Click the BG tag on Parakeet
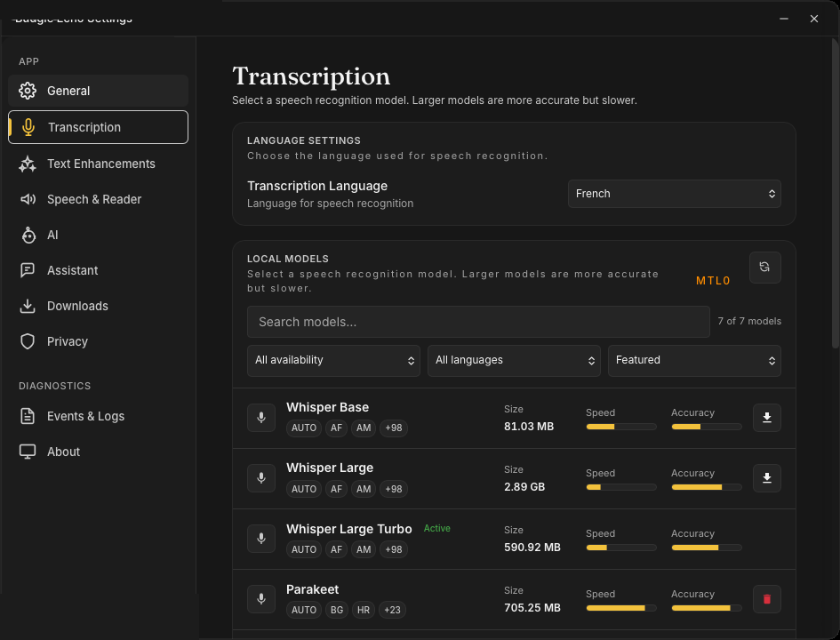 click(336, 610)
